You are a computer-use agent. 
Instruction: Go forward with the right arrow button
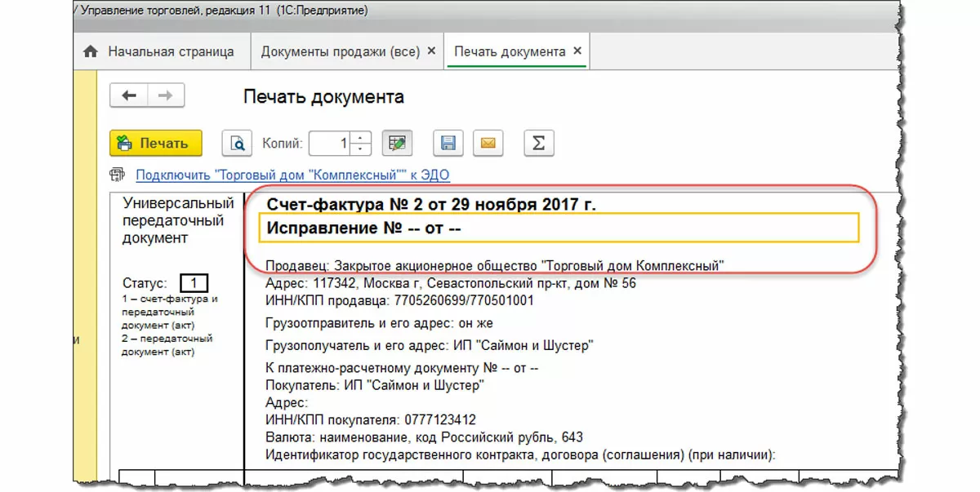click(166, 96)
